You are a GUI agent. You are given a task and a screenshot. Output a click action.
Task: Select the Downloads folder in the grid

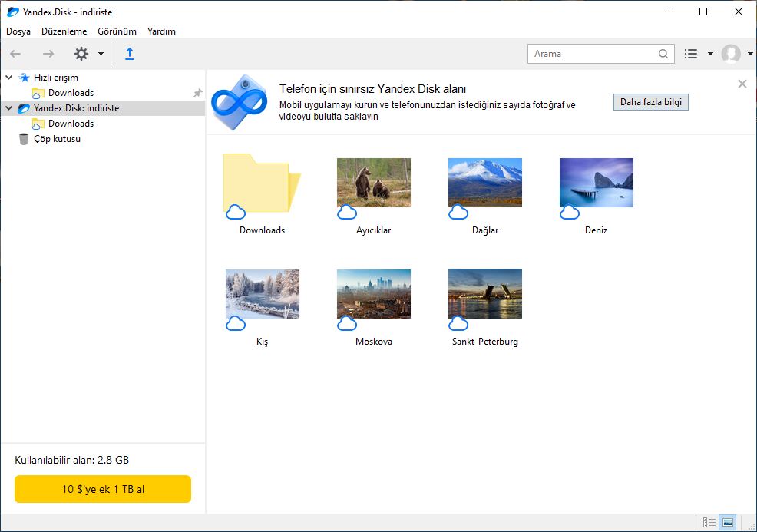[x=262, y=183]
